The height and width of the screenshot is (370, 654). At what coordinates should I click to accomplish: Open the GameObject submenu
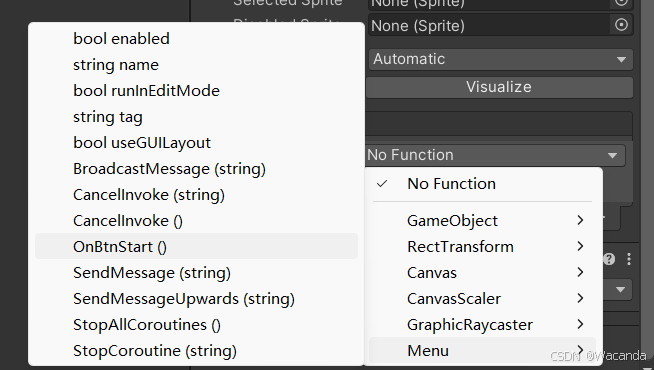(482, 220)
